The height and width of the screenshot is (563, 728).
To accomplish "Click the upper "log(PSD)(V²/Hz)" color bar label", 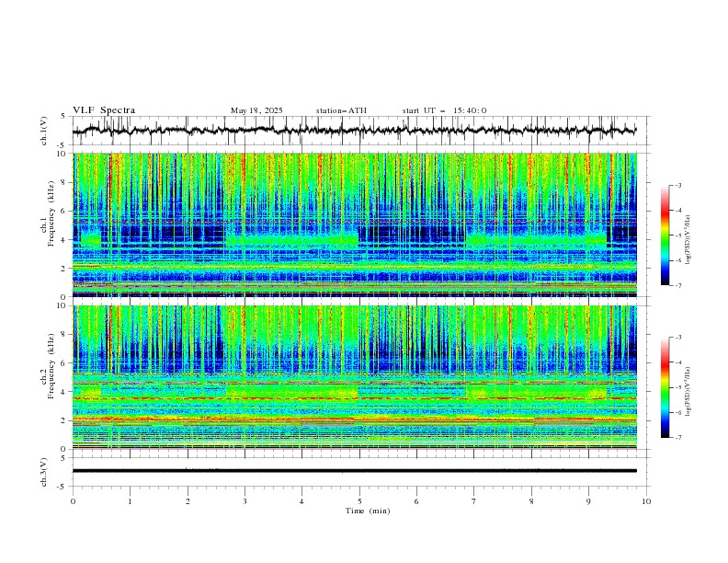I will pos(688,240).
